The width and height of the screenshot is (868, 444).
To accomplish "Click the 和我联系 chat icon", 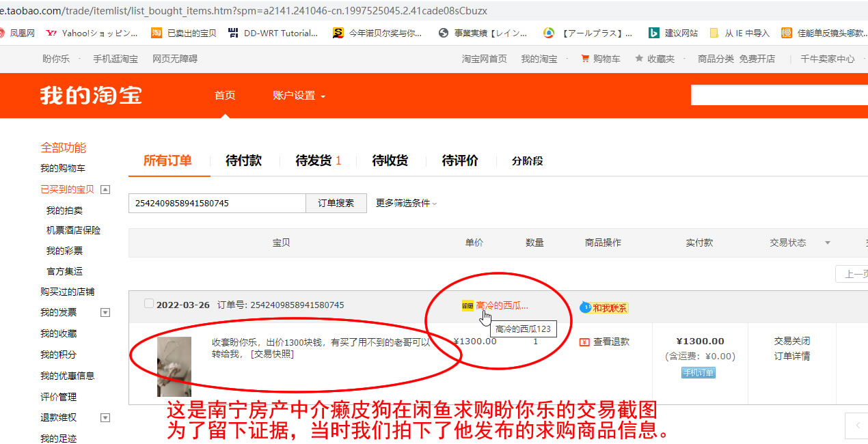I will coord(603,307).
